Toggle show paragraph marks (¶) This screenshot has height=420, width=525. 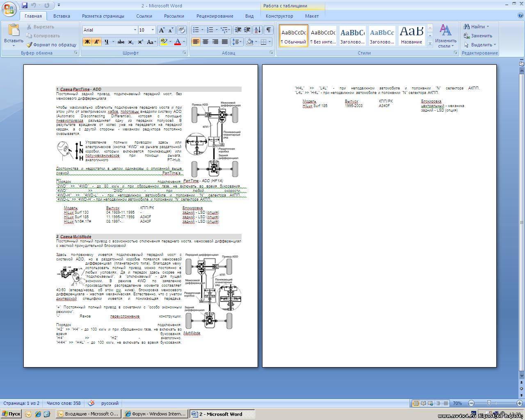[x=269, y=30]
